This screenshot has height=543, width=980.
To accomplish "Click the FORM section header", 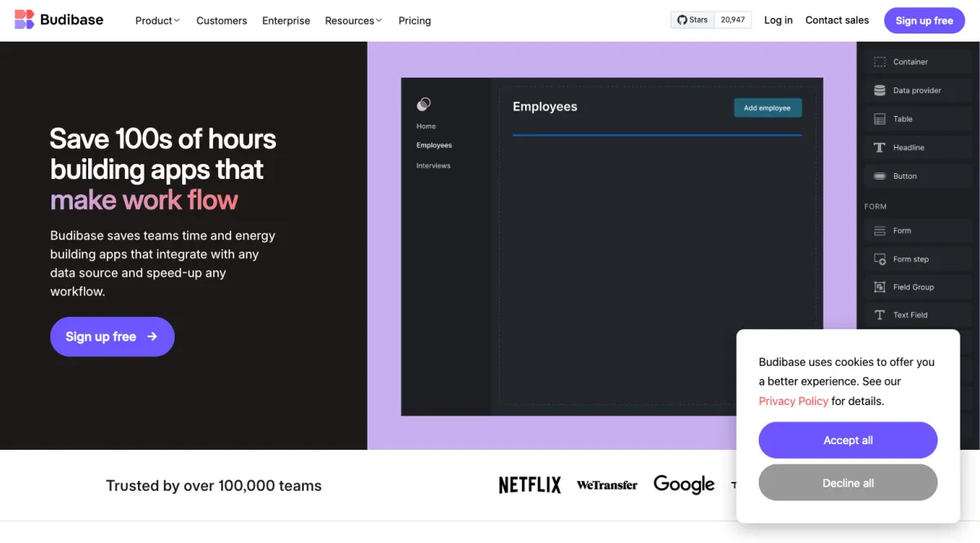I will [875, 207].
